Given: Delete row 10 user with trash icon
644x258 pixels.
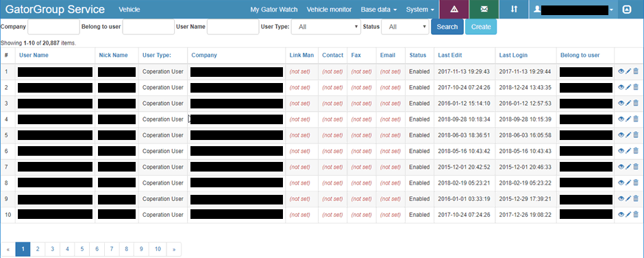Looking at the screenshot, I should [x=636, y=214].
